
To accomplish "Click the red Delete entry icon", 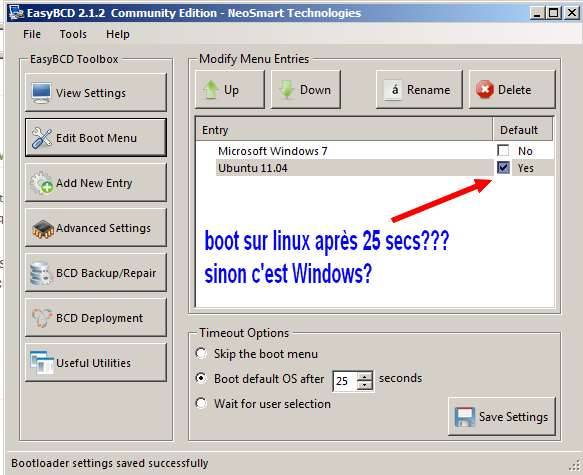I will click(485, 90).
